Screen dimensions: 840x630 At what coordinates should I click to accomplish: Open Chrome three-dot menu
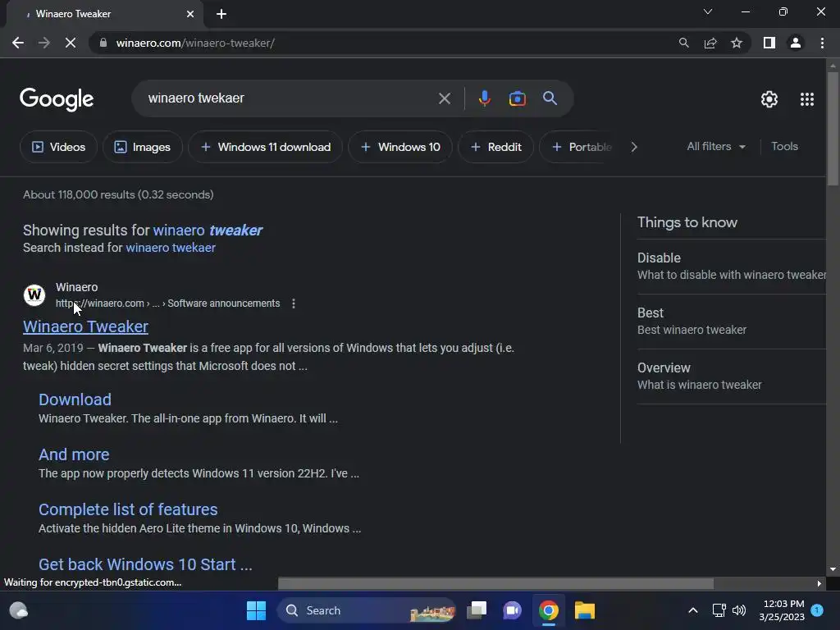822,43
